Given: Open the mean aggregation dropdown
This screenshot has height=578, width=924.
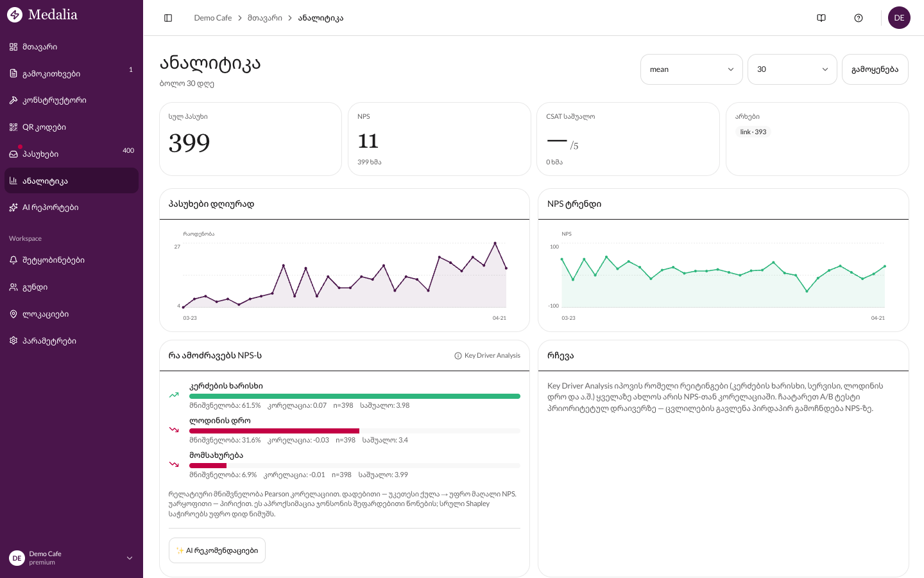Looking at the screenshot, I should point(691,69).
